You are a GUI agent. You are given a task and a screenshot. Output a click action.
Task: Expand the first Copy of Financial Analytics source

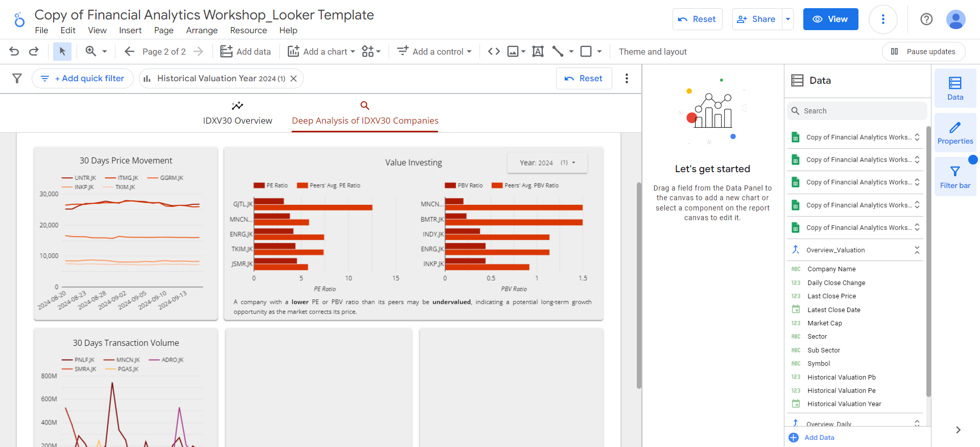pyautogui.click(x=917, y=137)
